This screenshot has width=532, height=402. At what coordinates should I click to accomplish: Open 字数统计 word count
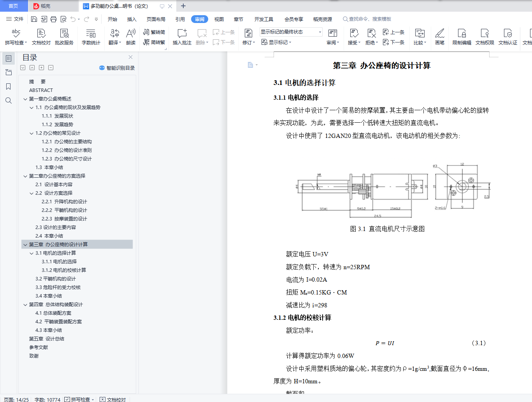tap(91, 37)
